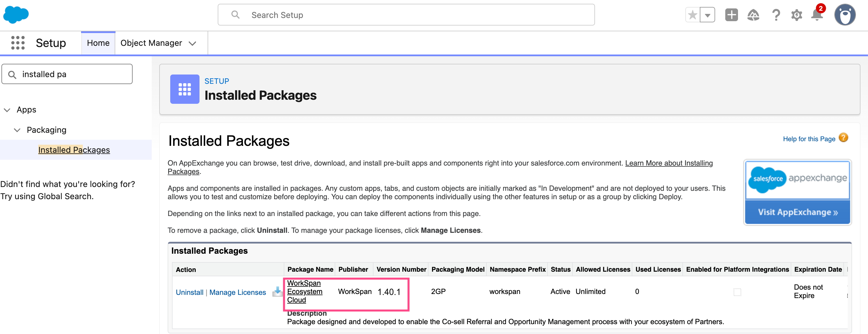868x334 pixels.
Task: Click the Does not Expire cell
Action: 808,291
